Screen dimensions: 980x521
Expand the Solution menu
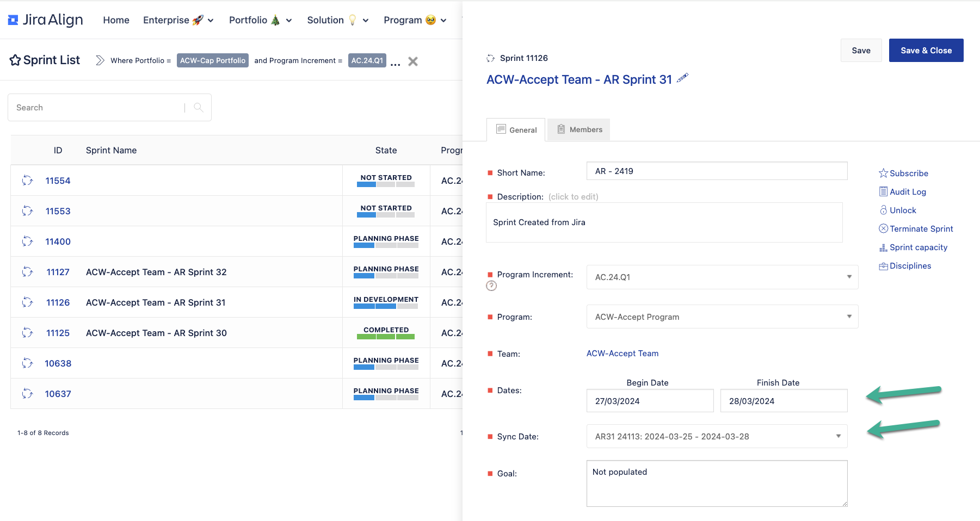(x=338, y=20)
